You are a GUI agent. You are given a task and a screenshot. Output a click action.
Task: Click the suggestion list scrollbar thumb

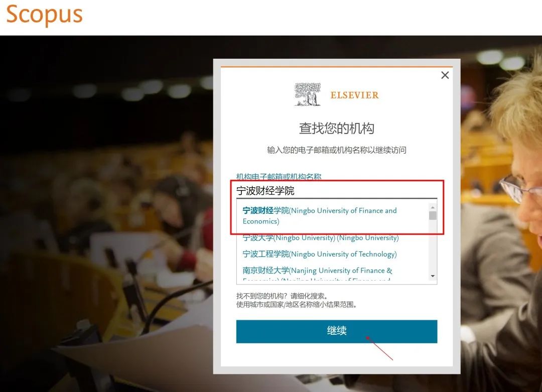click(x=433, y=215)
